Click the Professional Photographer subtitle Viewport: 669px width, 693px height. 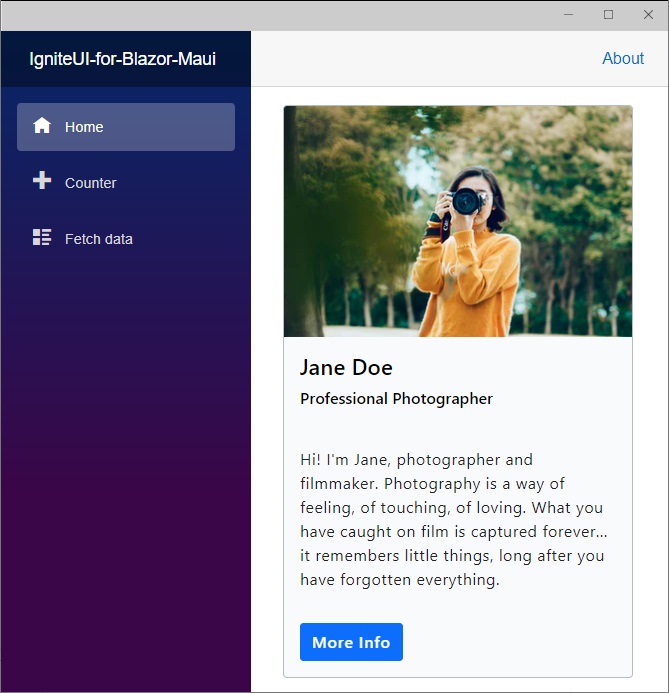396,399
